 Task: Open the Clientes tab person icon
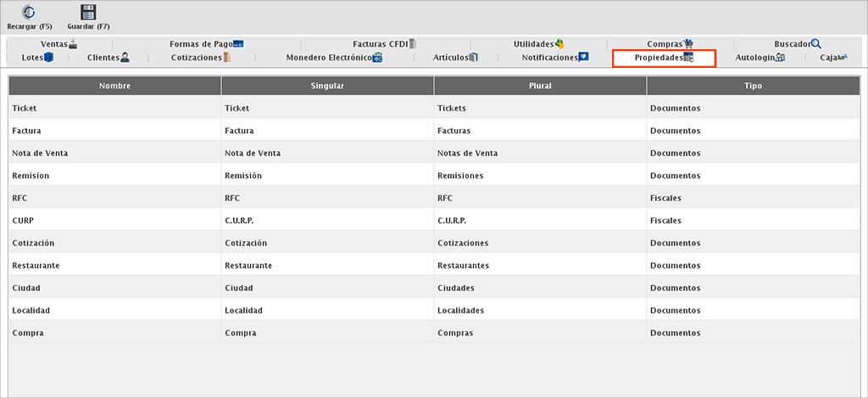125,58
